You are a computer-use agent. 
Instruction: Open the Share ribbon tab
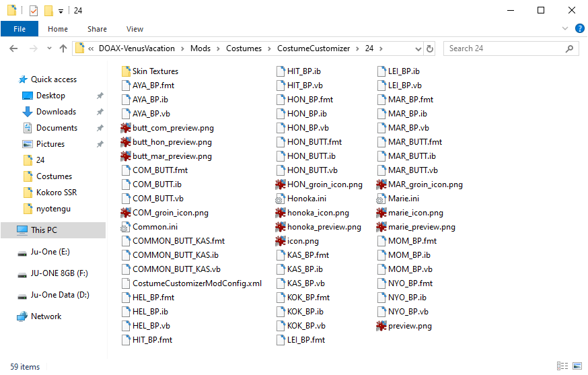pos(97,29)
